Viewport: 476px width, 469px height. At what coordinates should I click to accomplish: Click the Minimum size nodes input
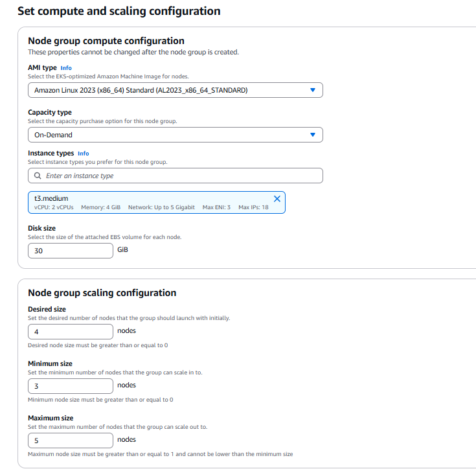pyautogui.click(x=71, y=386)
